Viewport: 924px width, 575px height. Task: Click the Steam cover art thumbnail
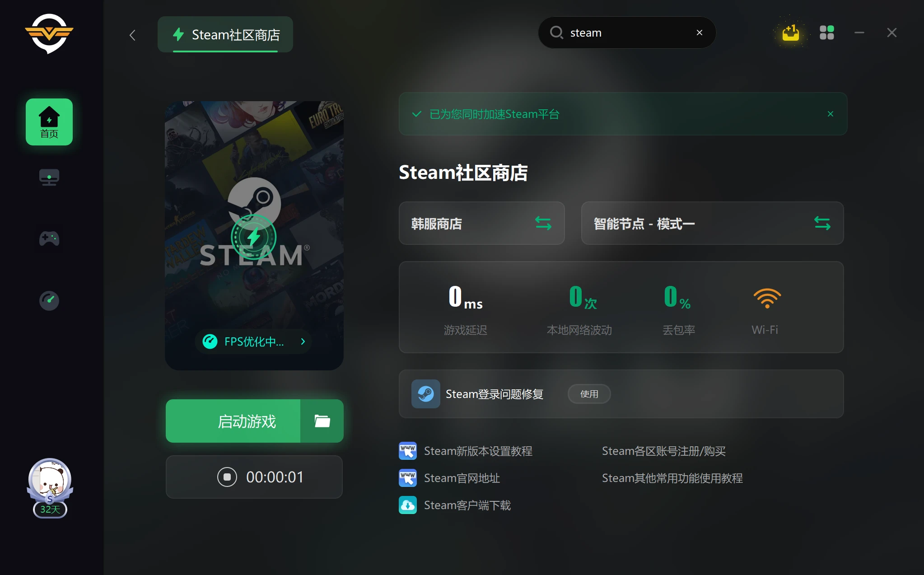click(254, 236)
